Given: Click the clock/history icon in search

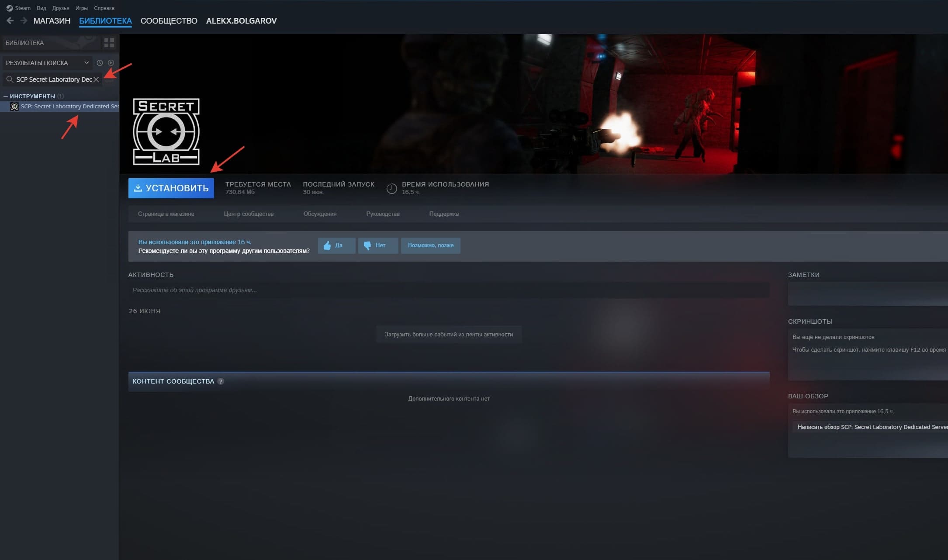Looking at the screenshot, I should pyautogui.click(x=99, y=62).
